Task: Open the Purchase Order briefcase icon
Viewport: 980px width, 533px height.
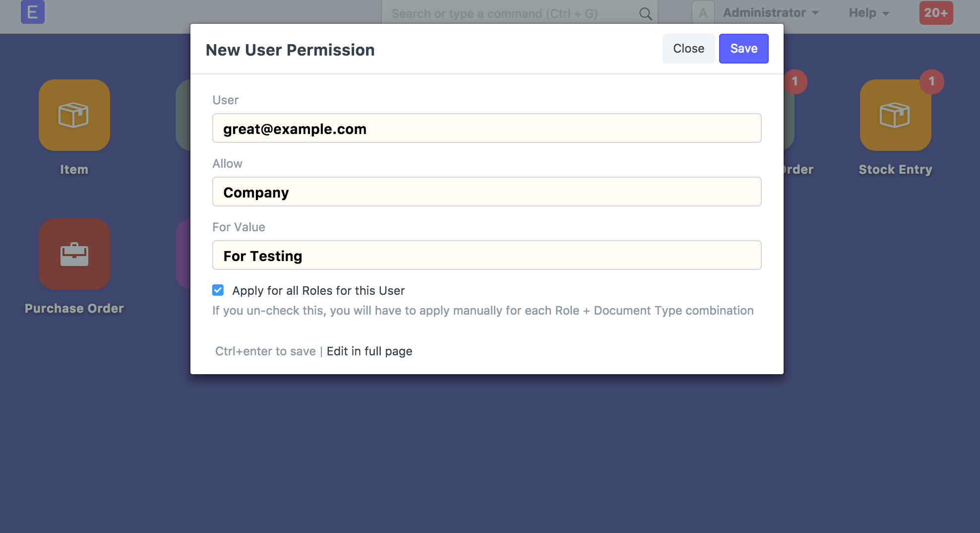Action: click(x=74, y=254)
